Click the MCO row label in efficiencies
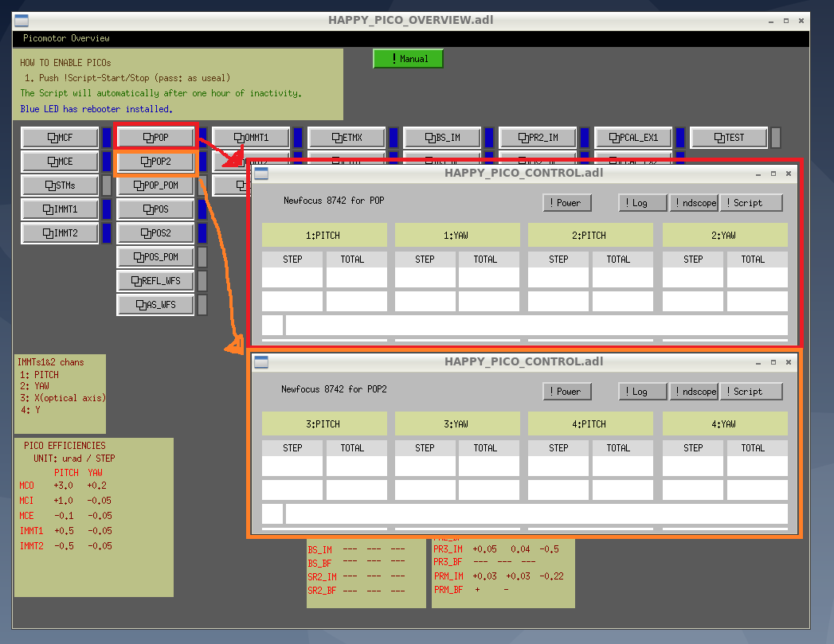Screen dimensions: 834x644 click(x=26, y=486)
